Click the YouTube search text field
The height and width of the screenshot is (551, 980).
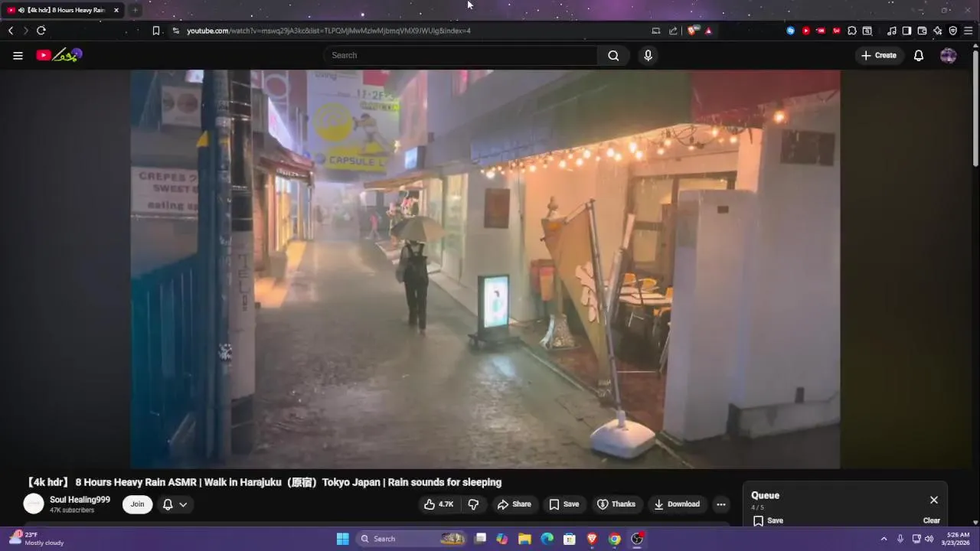coord(460,55)
